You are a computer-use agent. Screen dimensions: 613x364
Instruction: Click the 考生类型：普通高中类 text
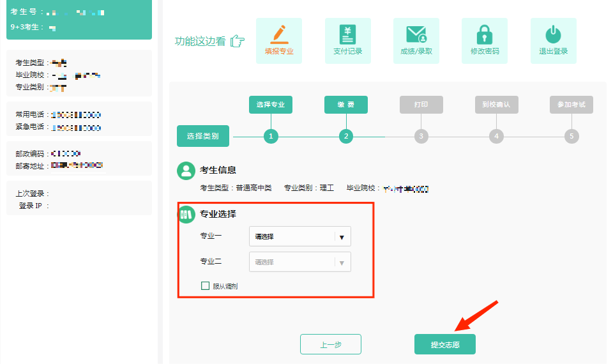point(236,188)
